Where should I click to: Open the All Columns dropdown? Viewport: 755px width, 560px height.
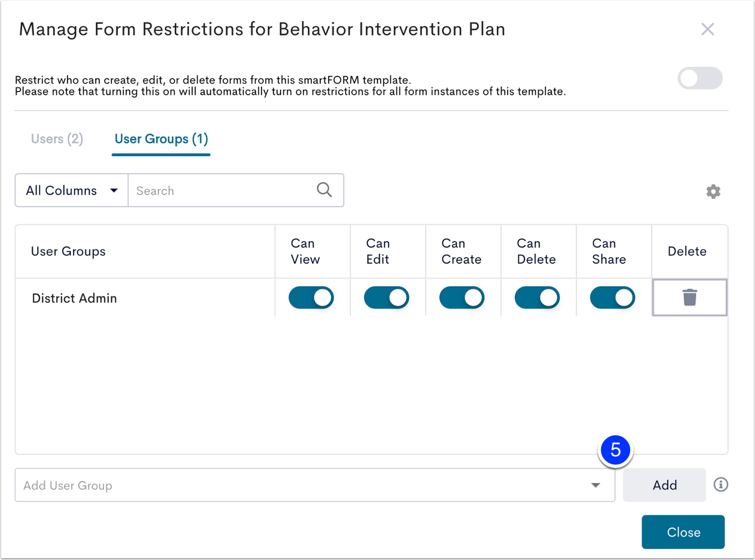tap(72, 190)
